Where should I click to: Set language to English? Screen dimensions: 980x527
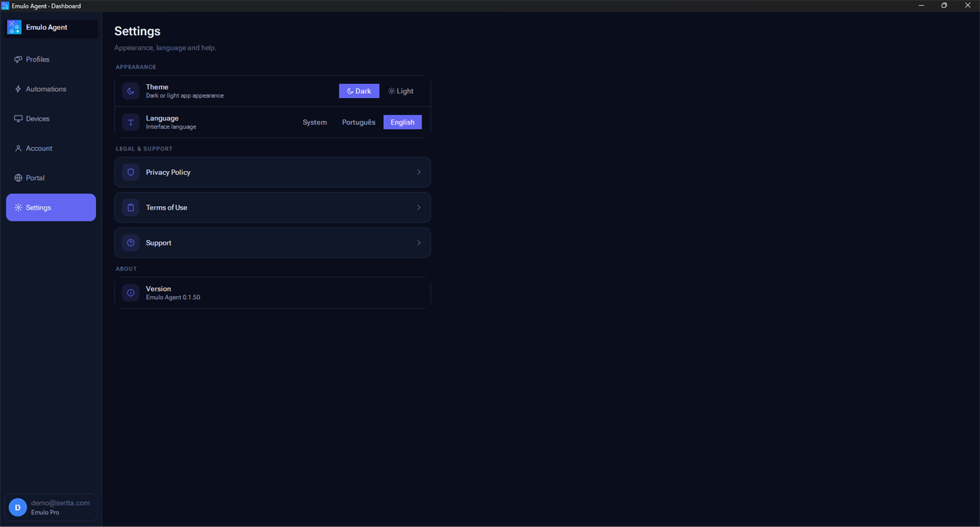click(x=403, y=122)
